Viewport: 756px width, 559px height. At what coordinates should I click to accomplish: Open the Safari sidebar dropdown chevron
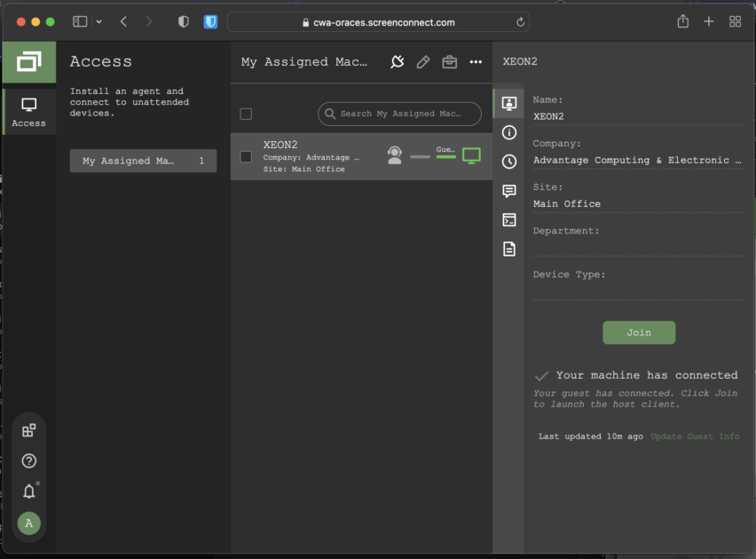98,21
